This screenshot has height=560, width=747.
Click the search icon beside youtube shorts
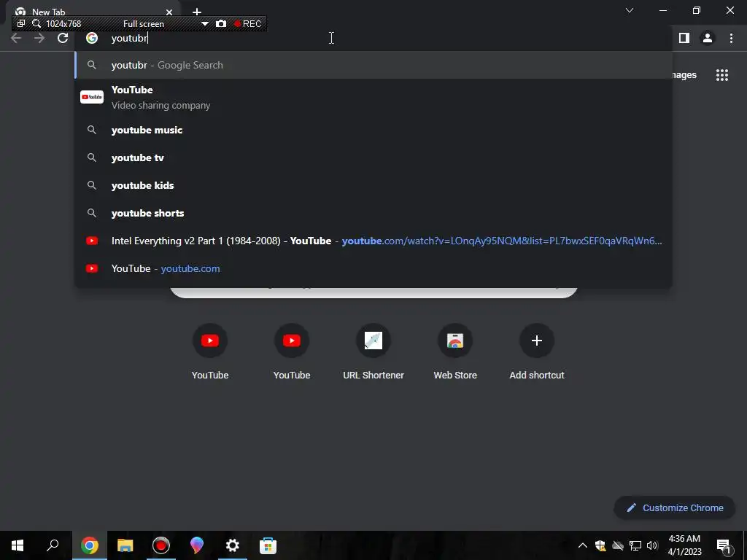pos(92,213)
